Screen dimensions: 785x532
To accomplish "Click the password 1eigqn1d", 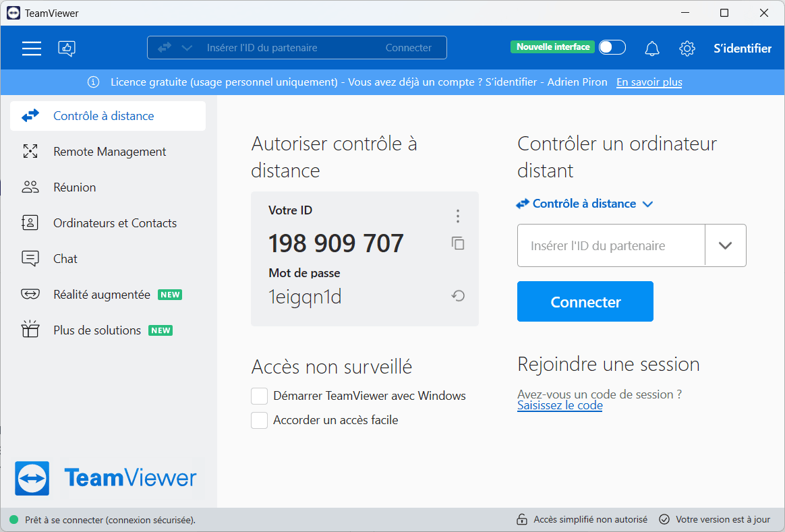I will pos(305,297).
